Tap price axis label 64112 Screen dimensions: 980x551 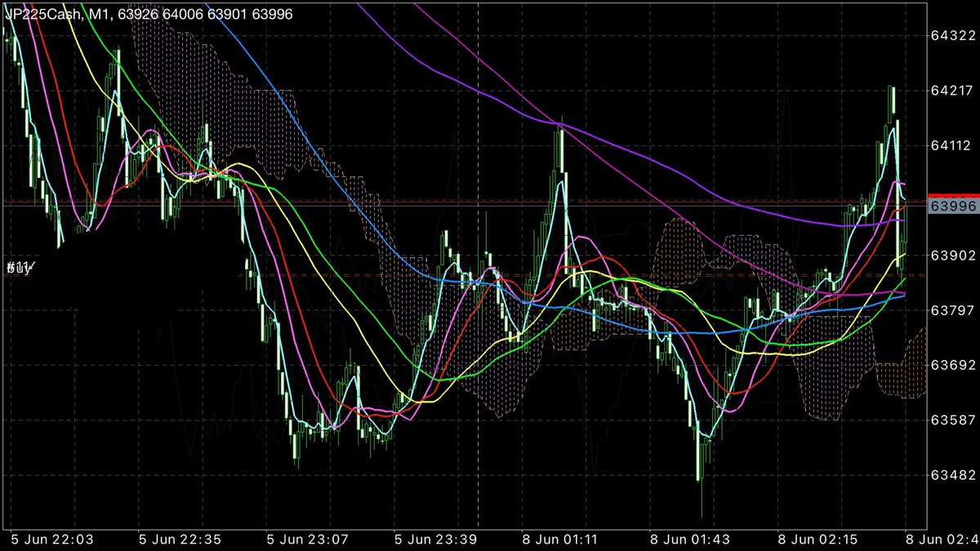pos(953,145)
